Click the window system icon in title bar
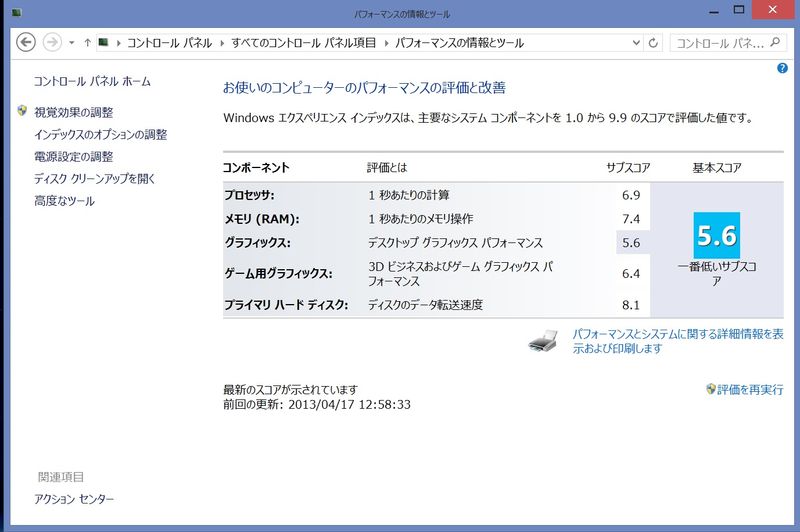 (16, 13)
